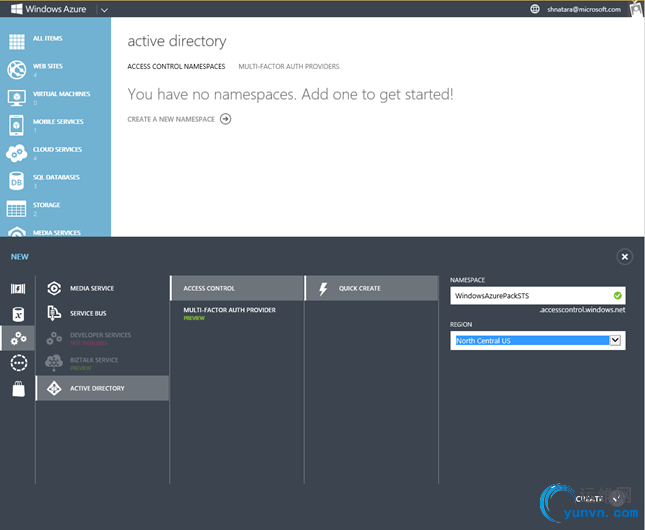This screenshot has height=530, width=645.
Task: Switch to Multi-Factor Auth Providers tab
Action: pos(289,66)
